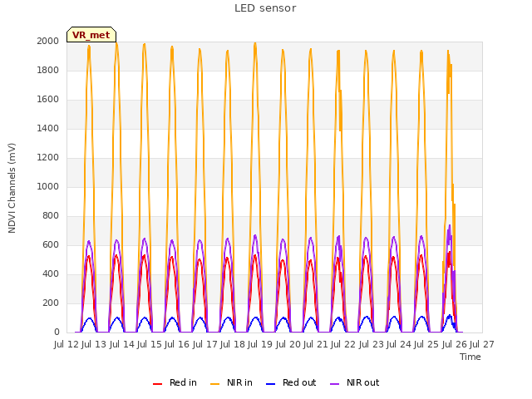The image size is (532, 399).
Task: Click the Jul 12 x-axis label
Action: coord(66,344)
